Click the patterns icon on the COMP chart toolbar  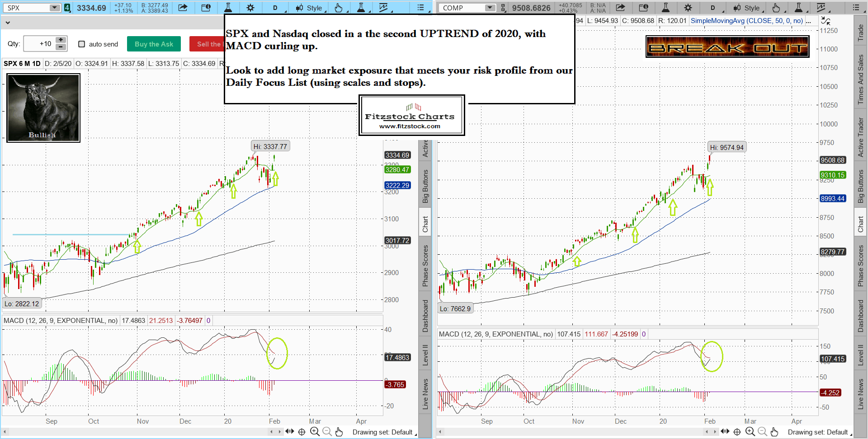coord(821,8)
